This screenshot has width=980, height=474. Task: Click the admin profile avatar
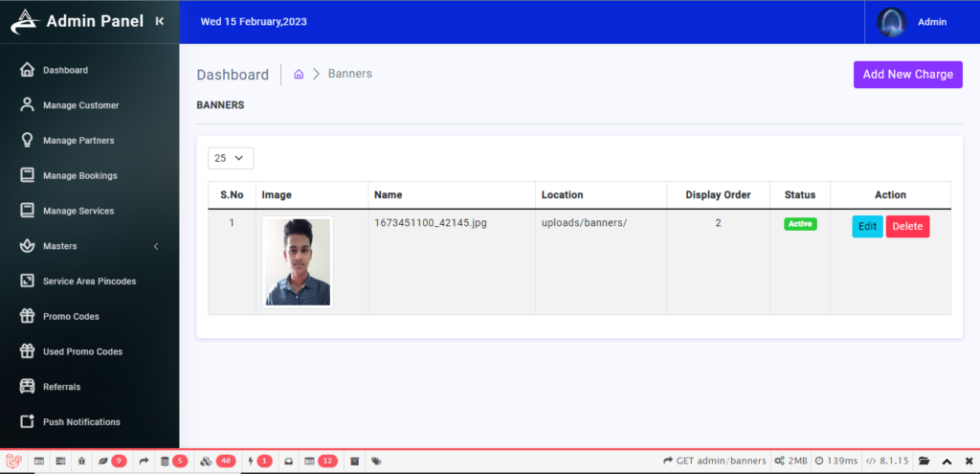coord(892,22)
